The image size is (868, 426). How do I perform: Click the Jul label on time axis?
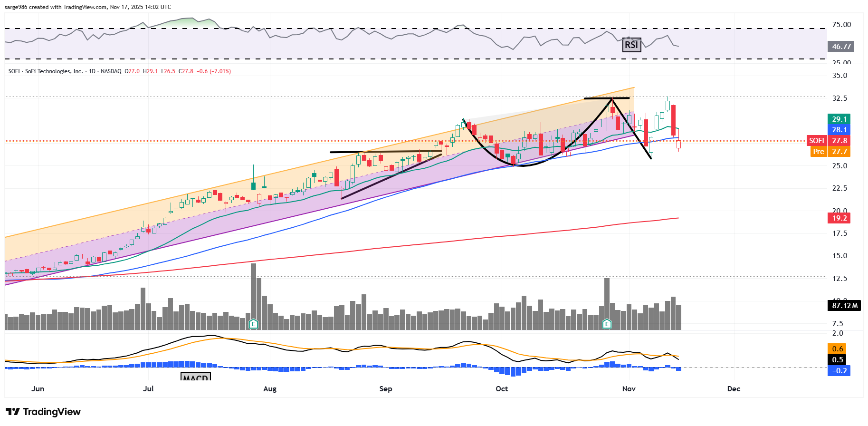tap(148, 389)
